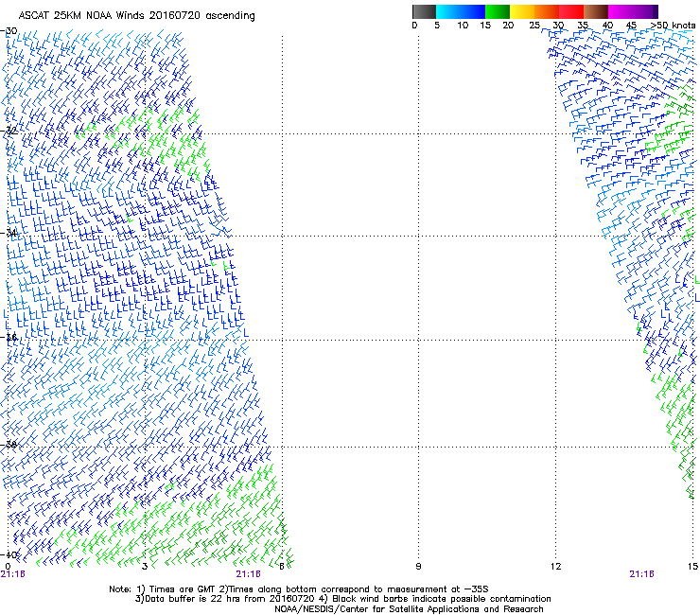
Task: Select the longitude 9 axis label
Action: (418, 567)
